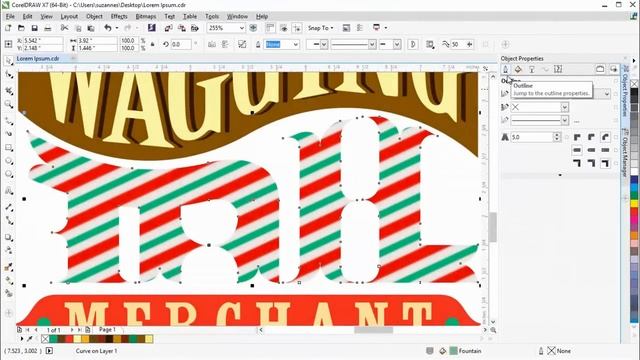
Task: Jump to Transparency properties tab
Action: (531, 69)
